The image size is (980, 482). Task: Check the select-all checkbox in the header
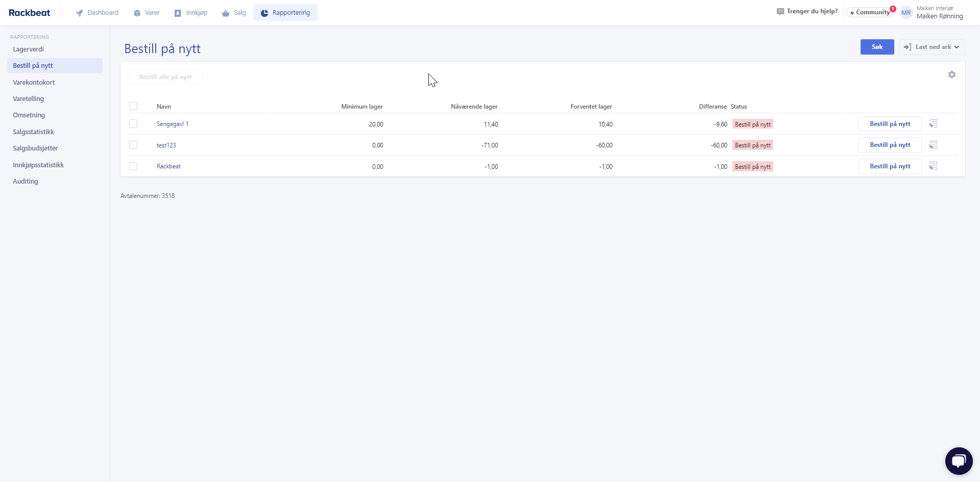tap(133, 106)
